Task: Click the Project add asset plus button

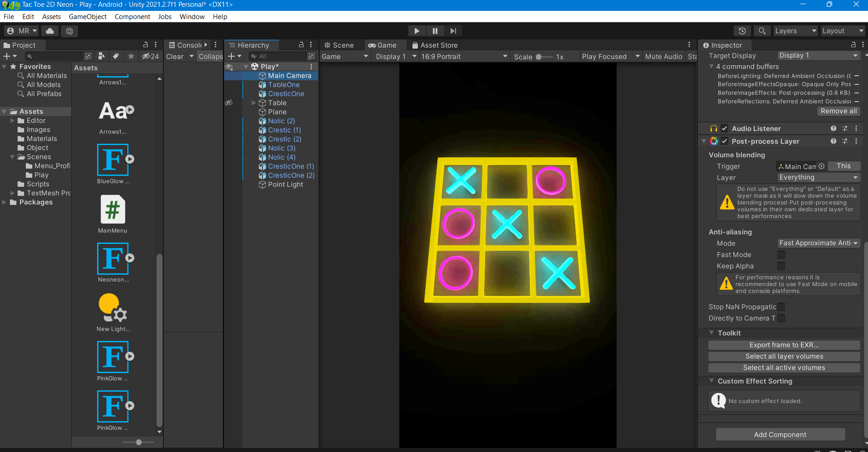Action: [x=10, y=56]
